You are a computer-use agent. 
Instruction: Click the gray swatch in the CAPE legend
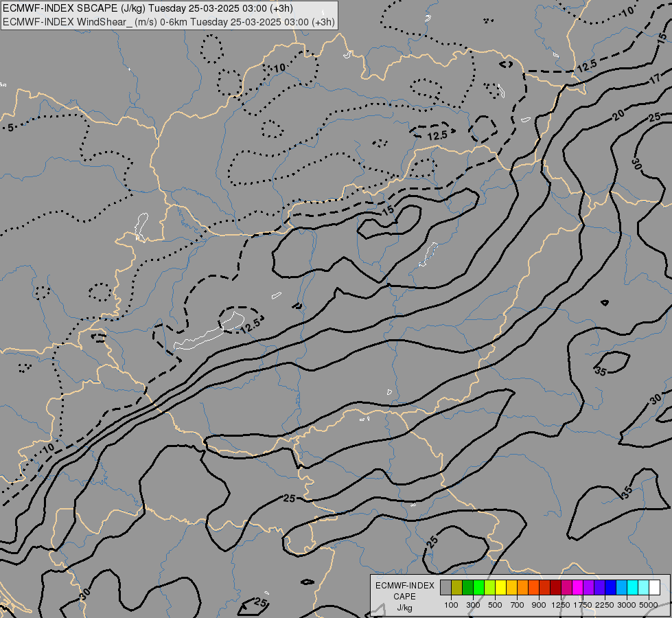[x=445, y=588]
